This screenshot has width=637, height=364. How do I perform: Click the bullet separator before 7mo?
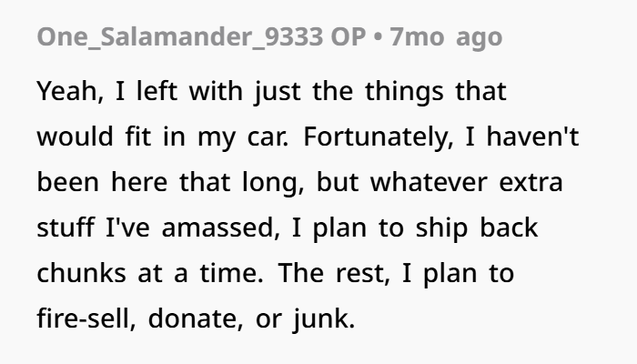(378, 37)
